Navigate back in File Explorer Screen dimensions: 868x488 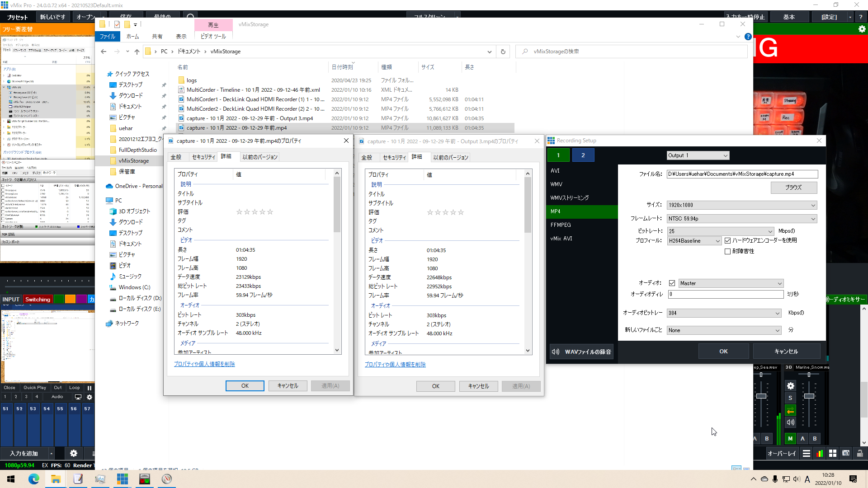(x=104, y=52)
